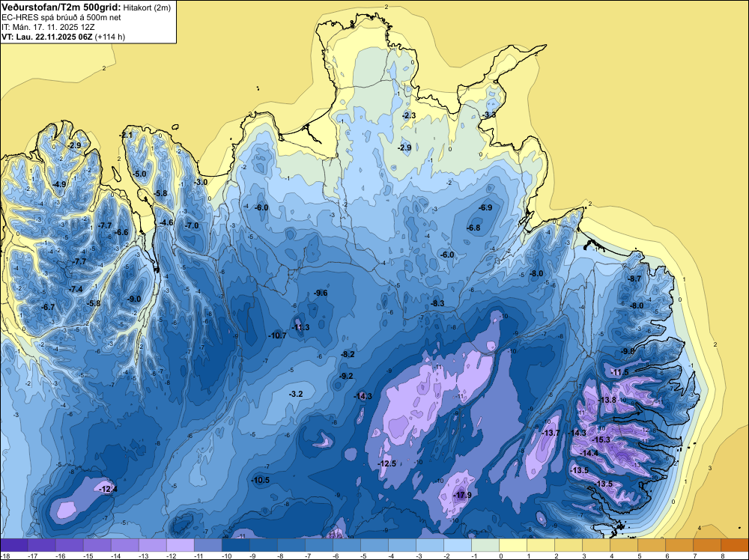Screen dimensions: 749x560
Task: Click the -9.8 temperature label
Action: click(x=628, y=351)
